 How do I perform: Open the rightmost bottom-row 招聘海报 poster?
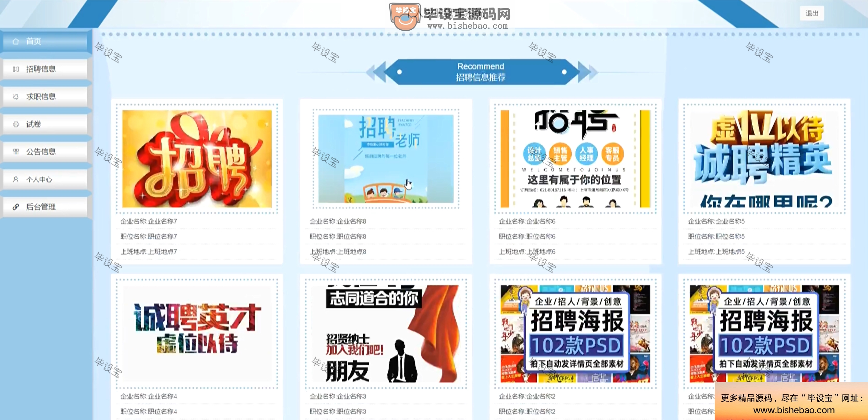[764, 334]
